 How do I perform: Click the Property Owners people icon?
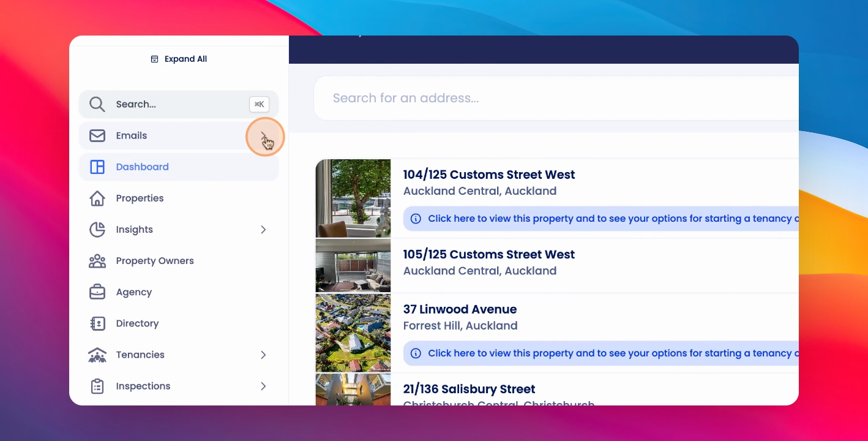point(97,261)
